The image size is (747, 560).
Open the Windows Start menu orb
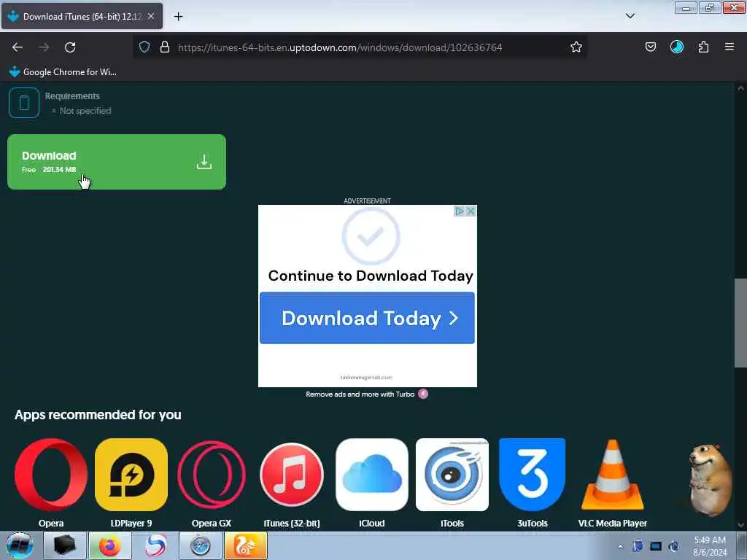pyautogui.click(x=20, y=545)
